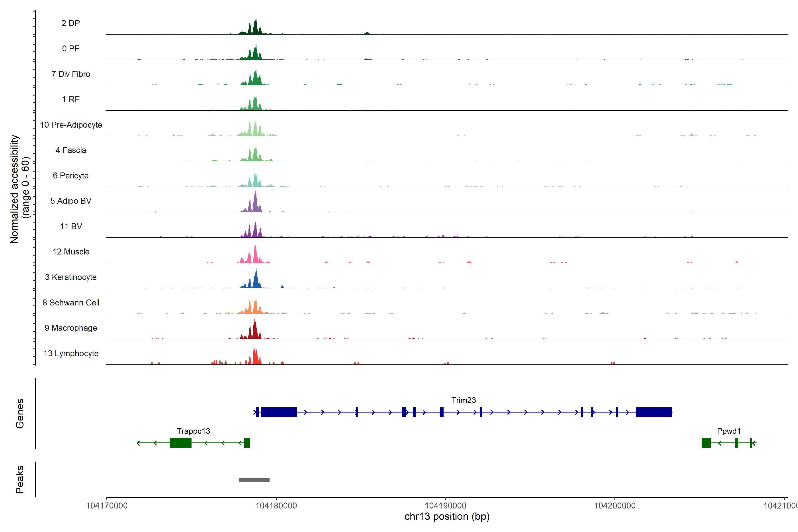Click the Trappc13 gene label
The image size is (798, 532).
pos(193,431)
